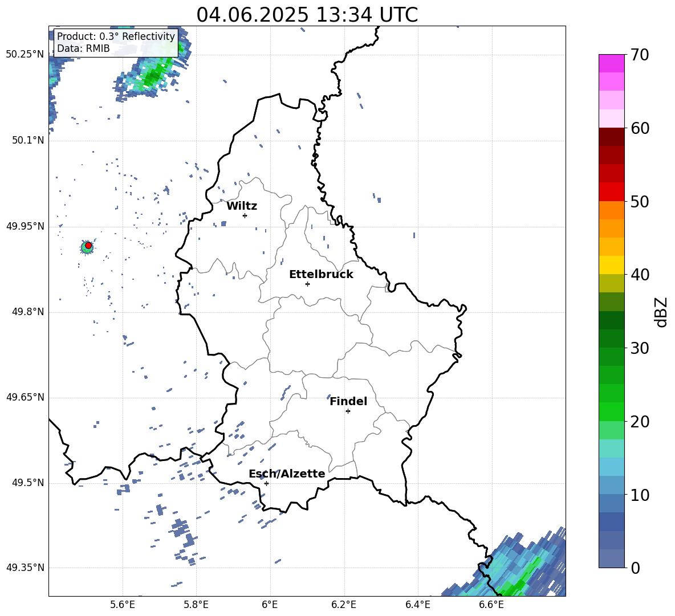
Task: Click the Esch/Alzette station cross marker
Action: (266, 483)
